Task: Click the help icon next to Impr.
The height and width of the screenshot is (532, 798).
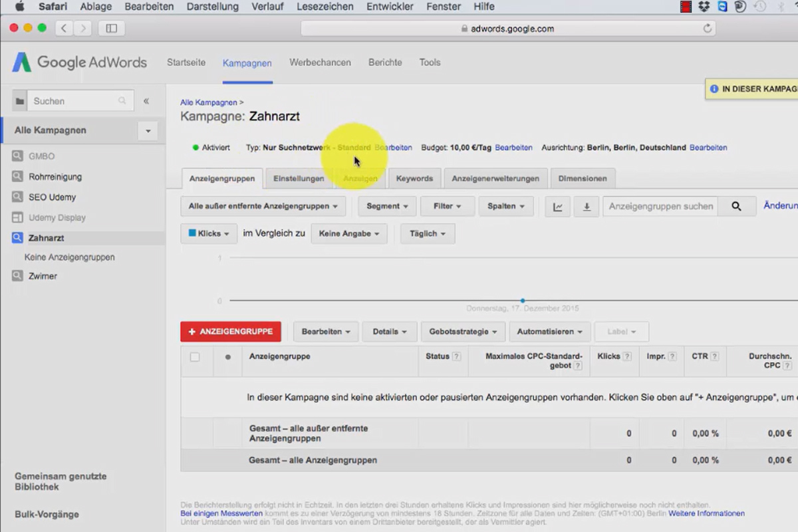Action: point(672,357)
